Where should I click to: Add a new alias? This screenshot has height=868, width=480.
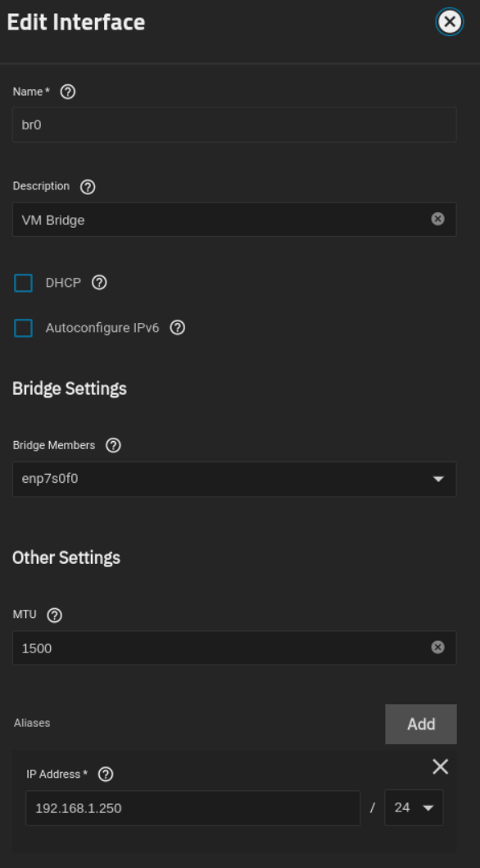click(421, 724)
